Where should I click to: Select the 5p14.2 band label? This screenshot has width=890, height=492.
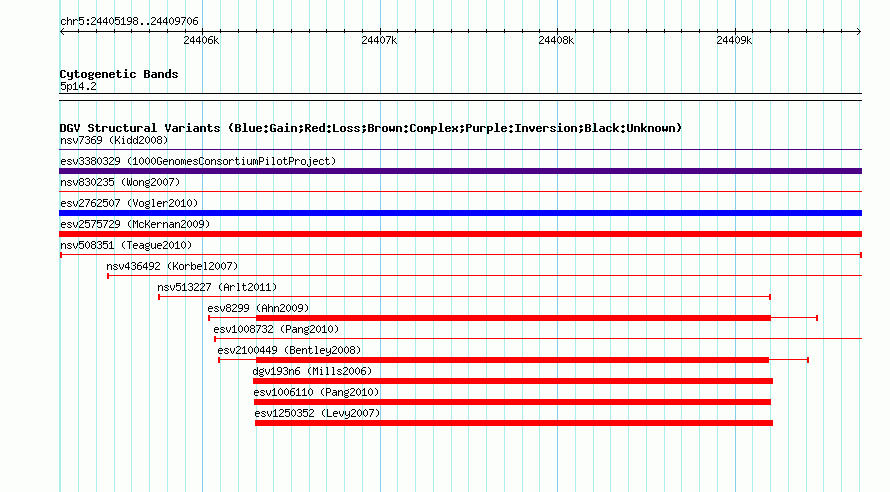(78, 87)
